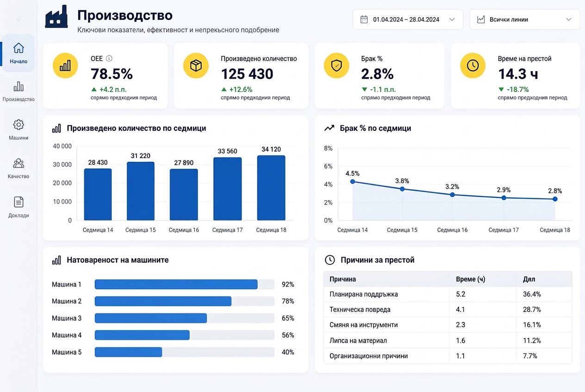The width and height of the screenshot is (585, 392).
Task: Click the Седмица 16 bar labeled 27 890
Action: (184, 195)
